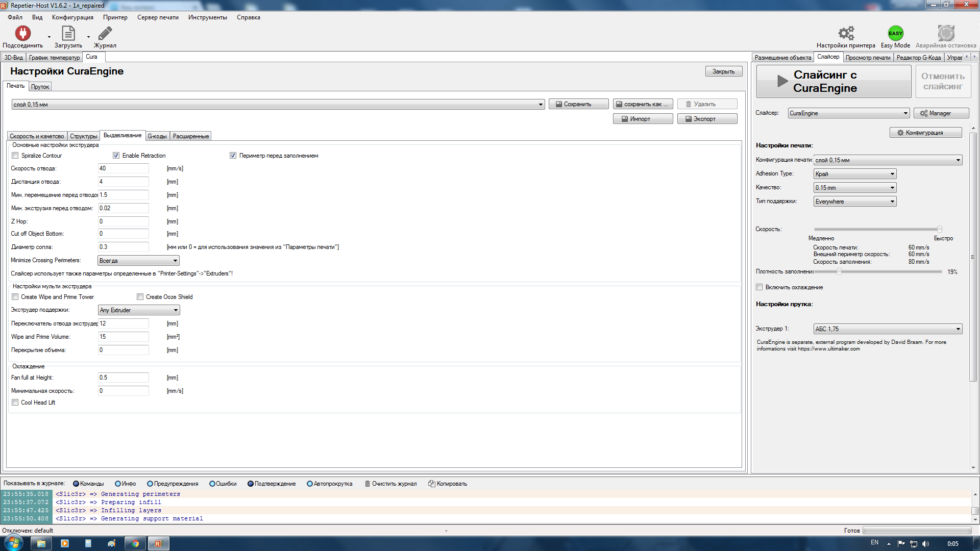
Task: Open the Конфигурация menu
Action: pos(72,17)
